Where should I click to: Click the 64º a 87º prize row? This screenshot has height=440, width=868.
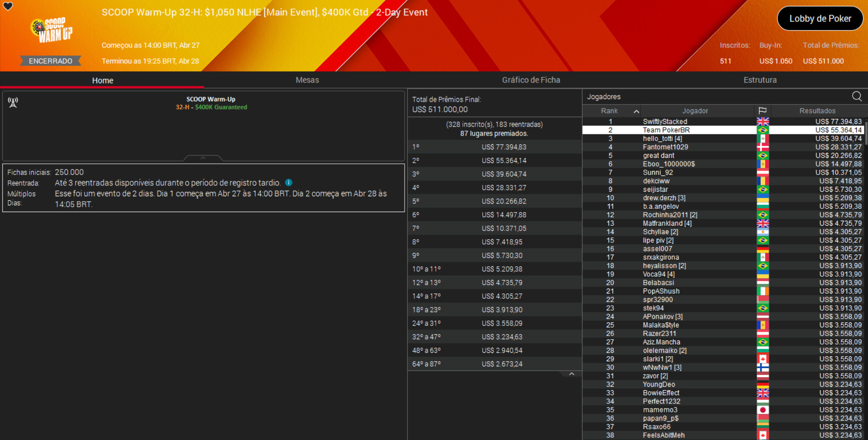click(x=495, y=364)
